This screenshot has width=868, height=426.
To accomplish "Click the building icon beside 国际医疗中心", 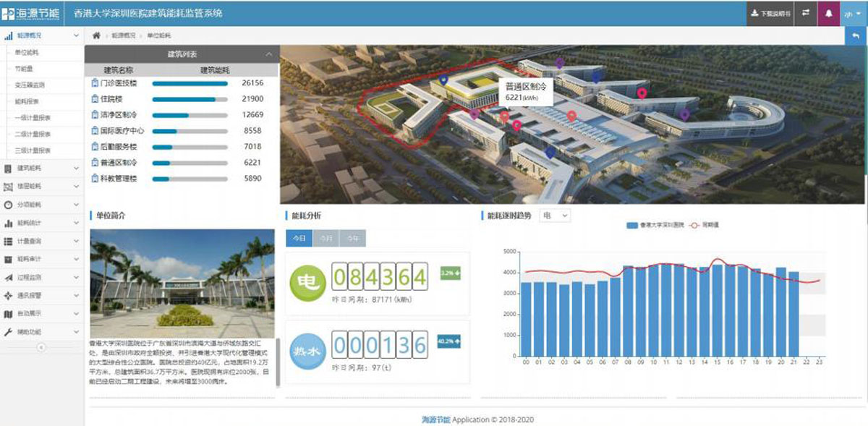I will 95,130.
